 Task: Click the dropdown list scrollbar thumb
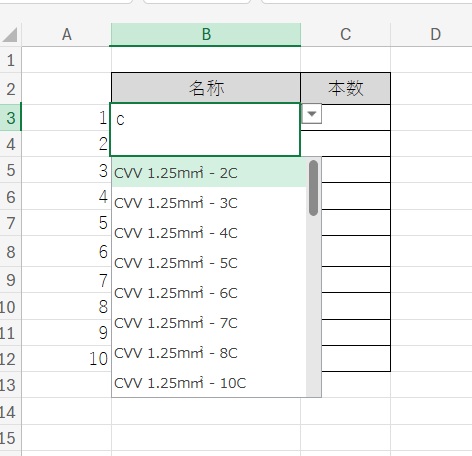click(313, 188)
